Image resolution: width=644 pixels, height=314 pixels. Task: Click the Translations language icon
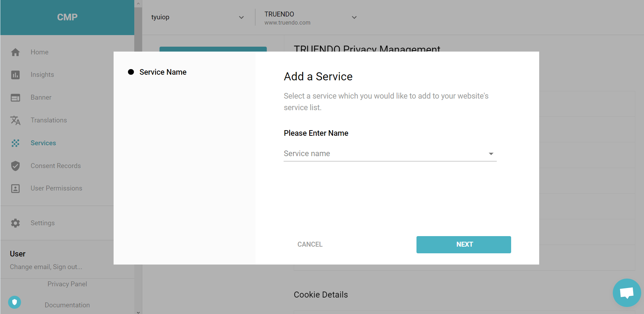click(x=15, y=120)
